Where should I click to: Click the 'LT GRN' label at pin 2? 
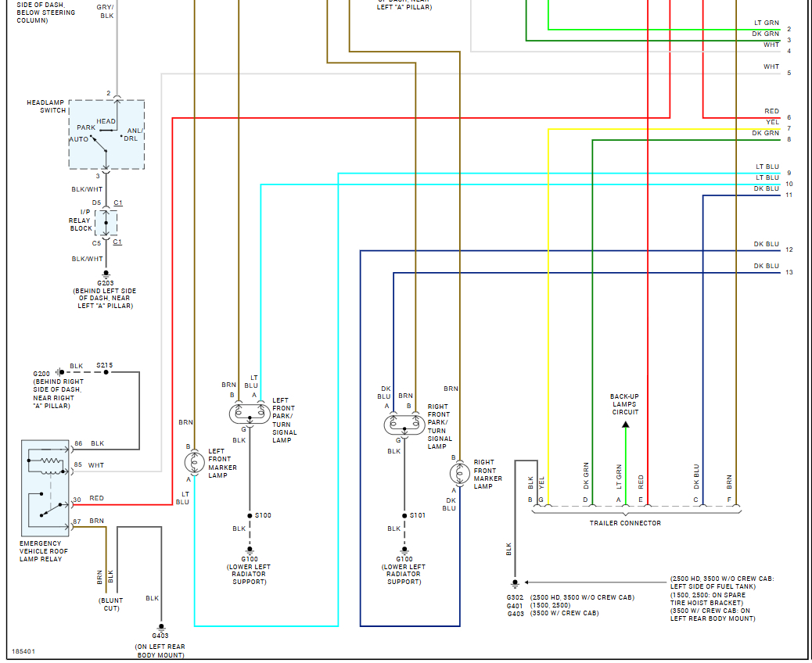click(x=767, y=23)
